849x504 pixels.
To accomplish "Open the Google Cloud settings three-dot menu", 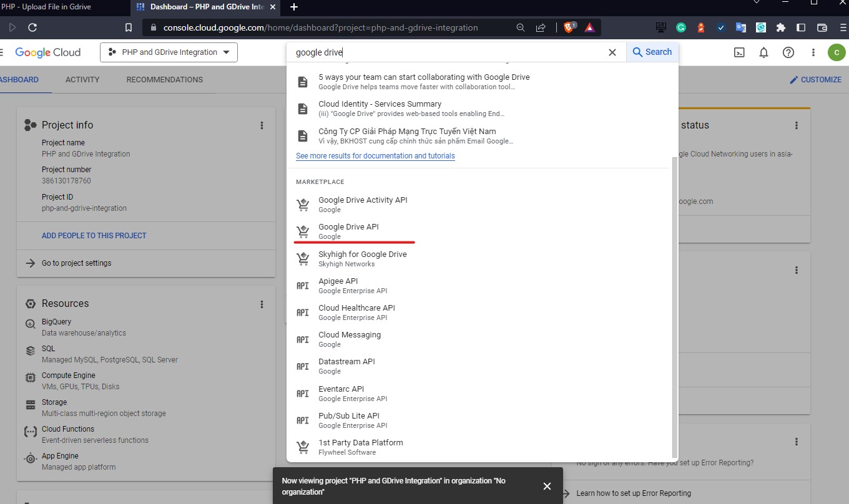I will (x=813, y=52).
